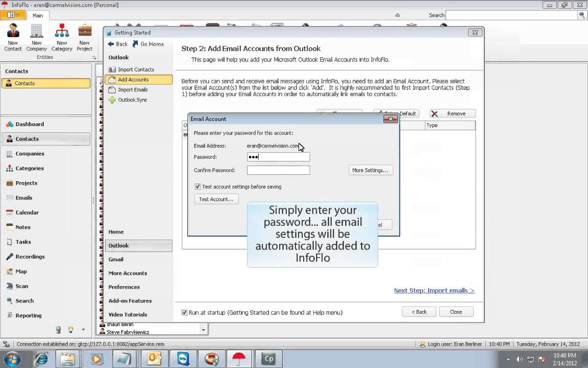
Task: Toggle Test account settings before saving
Action: pos(198,187)
